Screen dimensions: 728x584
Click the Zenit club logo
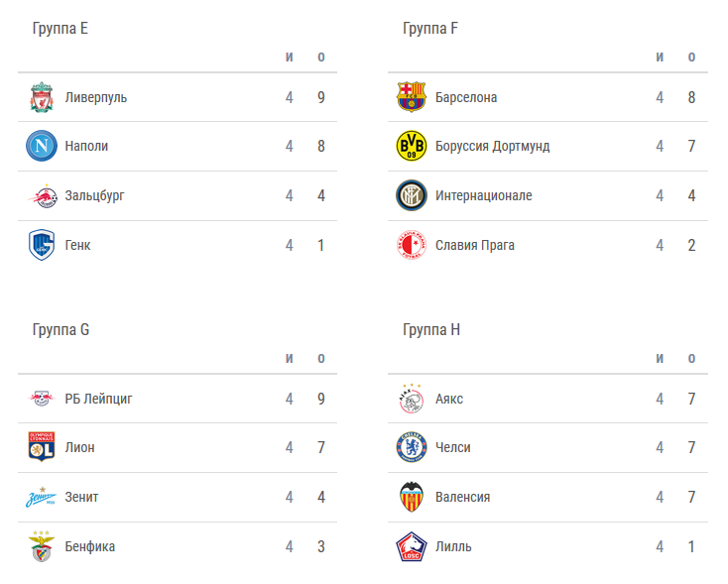(x=41, y=497)
